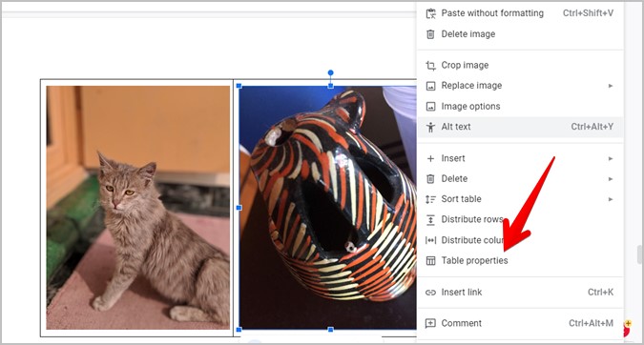
Task: Choose Paste without formatting
Action: coord(520,13)
